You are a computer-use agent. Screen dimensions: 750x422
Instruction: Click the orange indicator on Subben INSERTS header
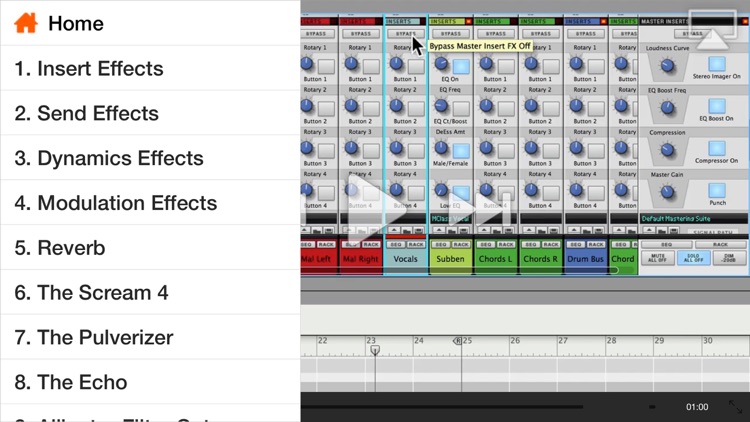pyautogui.click(x=469, y=22)
